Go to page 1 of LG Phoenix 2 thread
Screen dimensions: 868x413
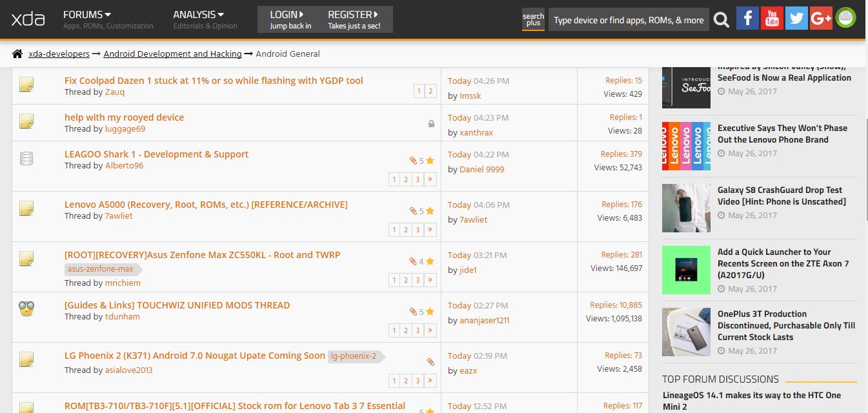coord(394,381)
